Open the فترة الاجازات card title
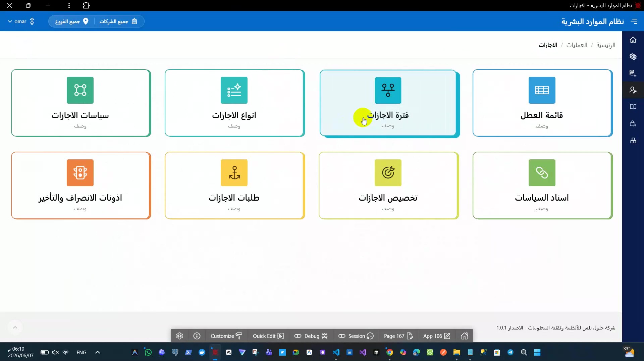The width and height of the screenshot is (644, 361). pyautogui.click(x=388, y=115)
